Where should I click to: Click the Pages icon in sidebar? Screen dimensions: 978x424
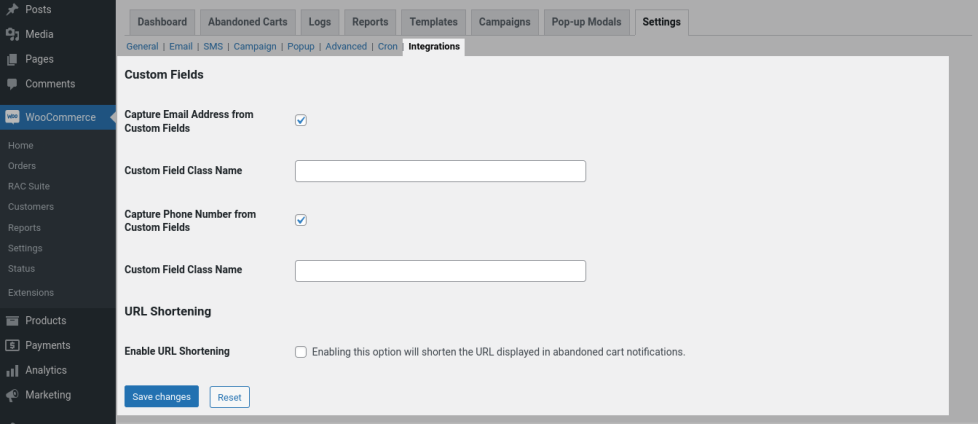[x=13, y=59]
